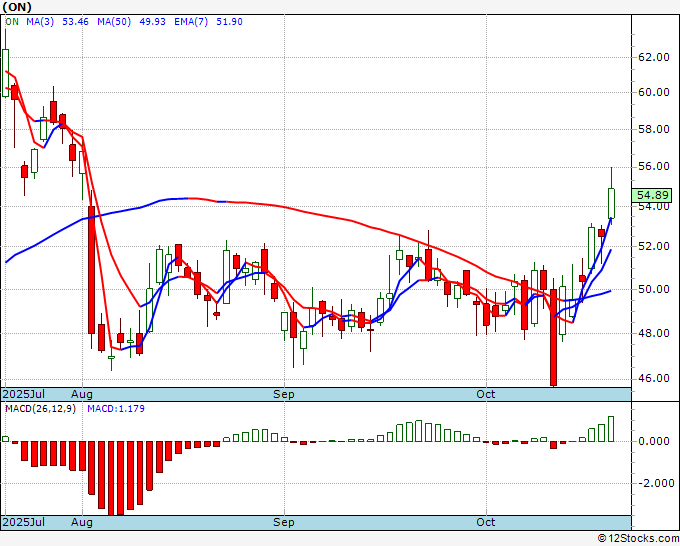The width and height of the screenshot is (680, 546).
Task: Click the MACD(26,12,9) indicator label
Action: tap(40, 409)
